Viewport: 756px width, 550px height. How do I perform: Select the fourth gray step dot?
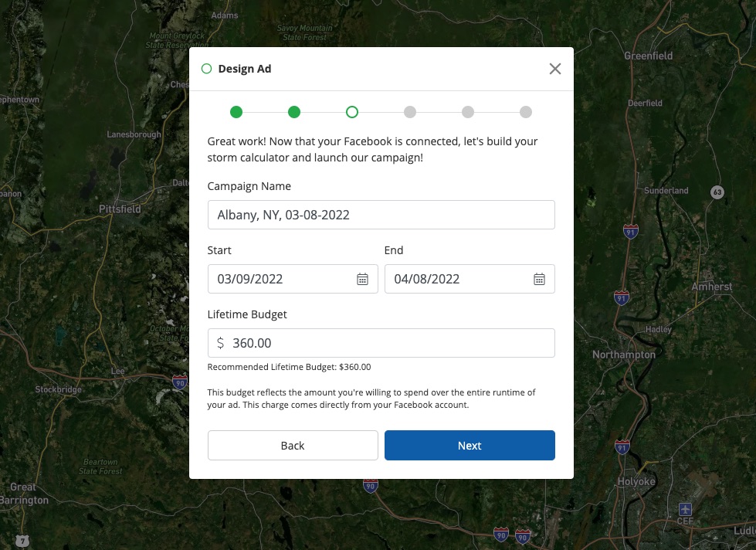click(410, 112)
